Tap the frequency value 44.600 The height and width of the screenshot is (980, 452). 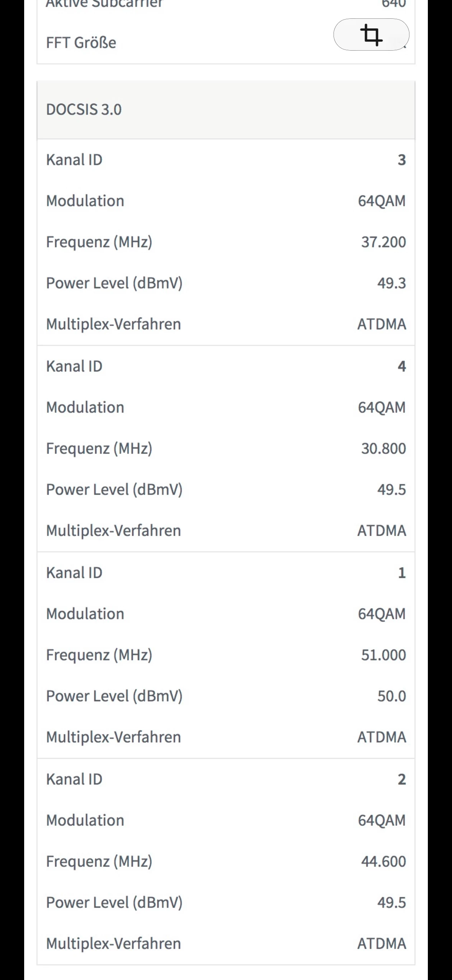click(383, 861)
